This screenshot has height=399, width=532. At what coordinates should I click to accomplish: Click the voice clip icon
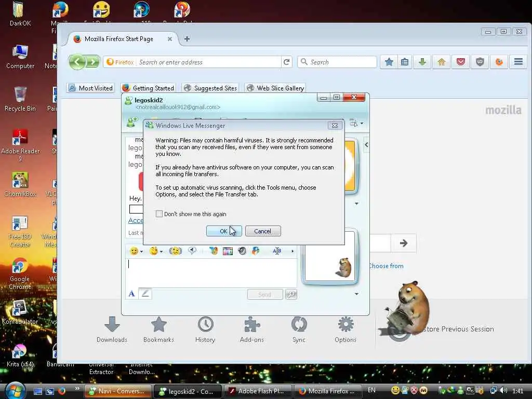[x=192, y=251]
